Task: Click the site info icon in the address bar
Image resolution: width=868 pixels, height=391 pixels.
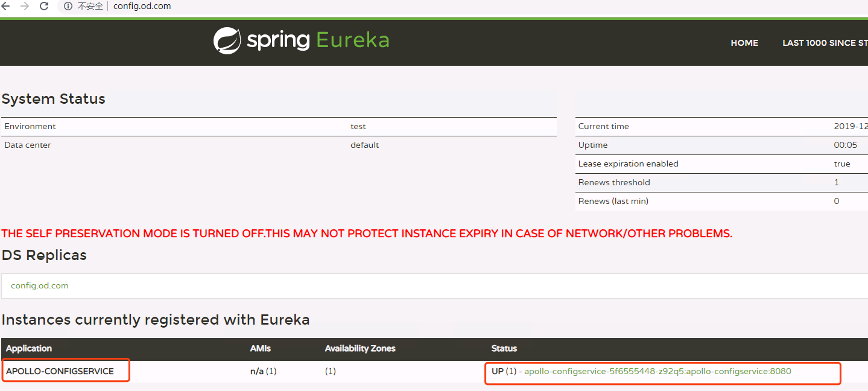Action: pyautogui.click(x=68, y=6)
